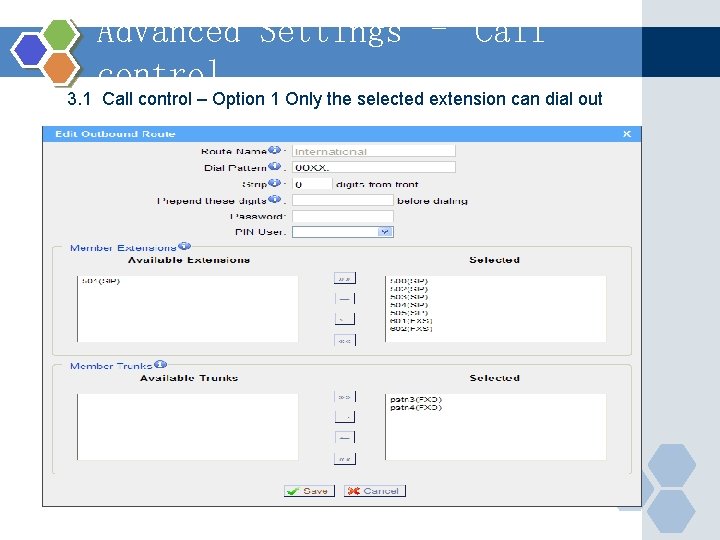Select pstn3(FXO) in Selected trunks
This screenshot has height=540, width=720.
click(x=416, y=399)
